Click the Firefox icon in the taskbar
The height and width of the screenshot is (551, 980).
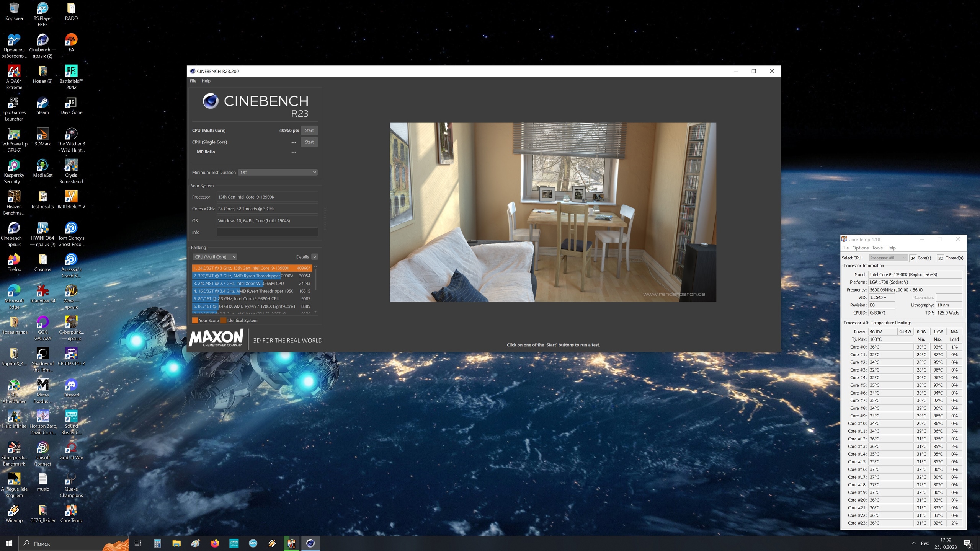point(215,543)
